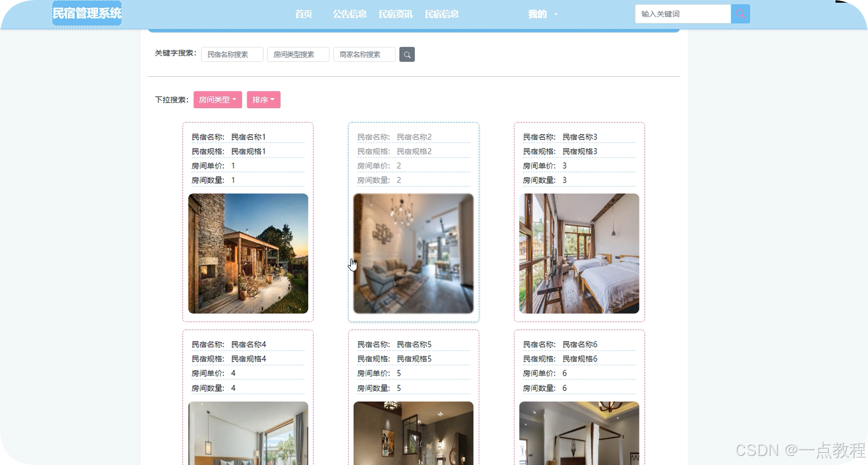
Task: Click the 关键字搜索 label
Action: [176, 53]
